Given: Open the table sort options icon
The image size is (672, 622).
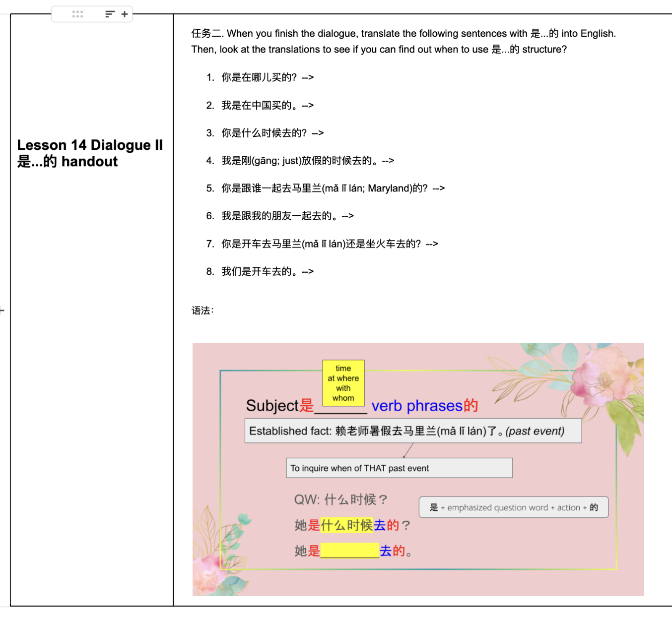Looking at the screenshot, I should tap(110, 14).
